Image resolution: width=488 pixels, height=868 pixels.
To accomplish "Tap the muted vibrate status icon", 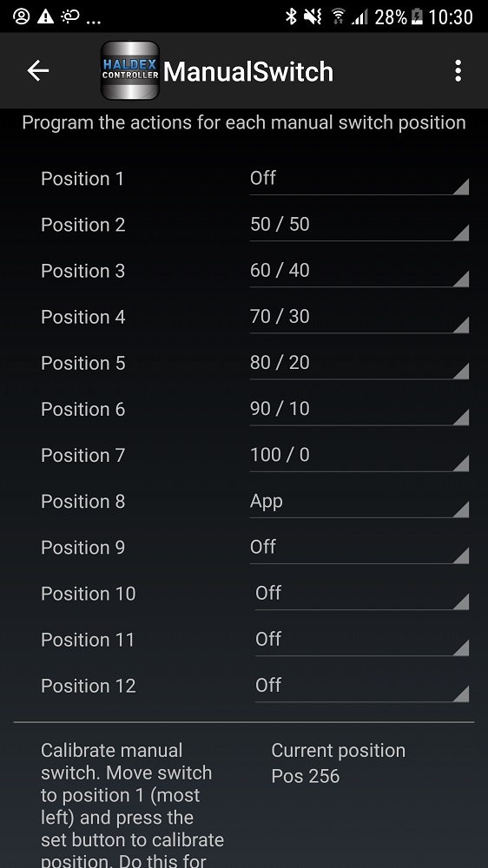I will coord(313,16).
